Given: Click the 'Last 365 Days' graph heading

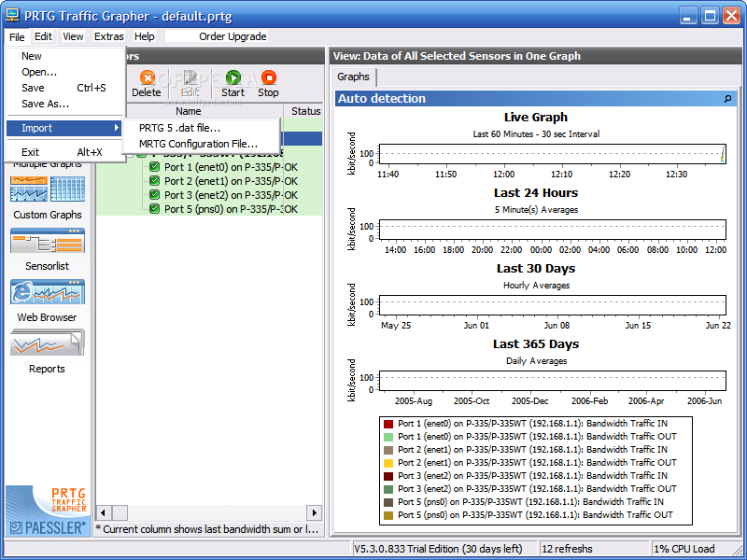Looking at the screenshot, I should [x=536, y=344].
